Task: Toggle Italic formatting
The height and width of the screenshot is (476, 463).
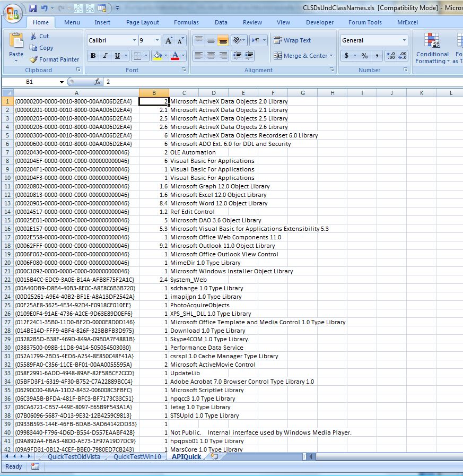Action: point(105,56)
